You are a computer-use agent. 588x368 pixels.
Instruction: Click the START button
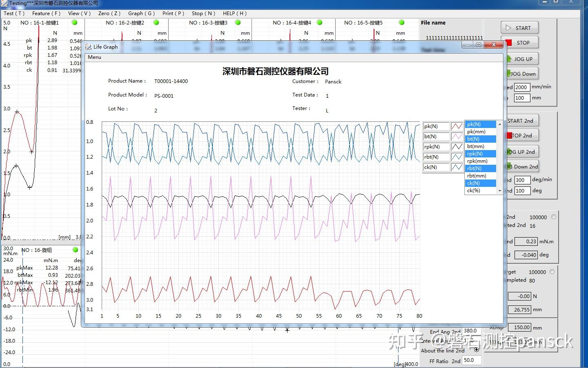[x=519, y=28]
